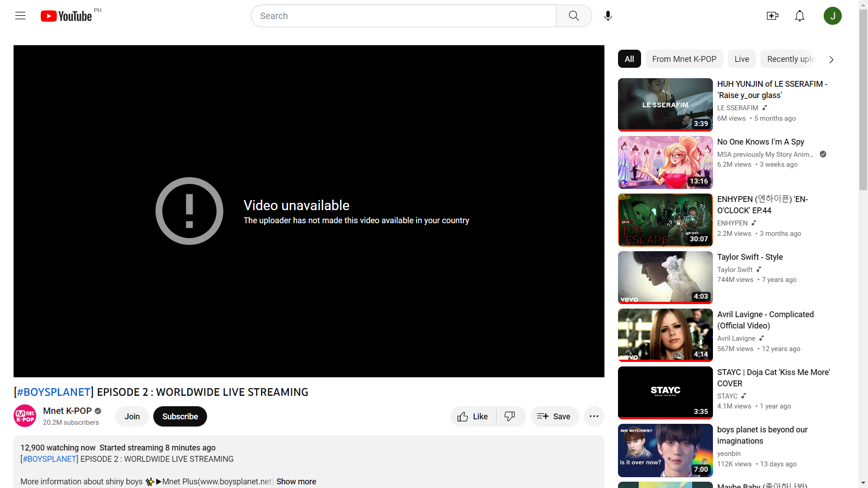
Task: Open boys planet beyond imaginations thumbnail
Action: [665, 450]
